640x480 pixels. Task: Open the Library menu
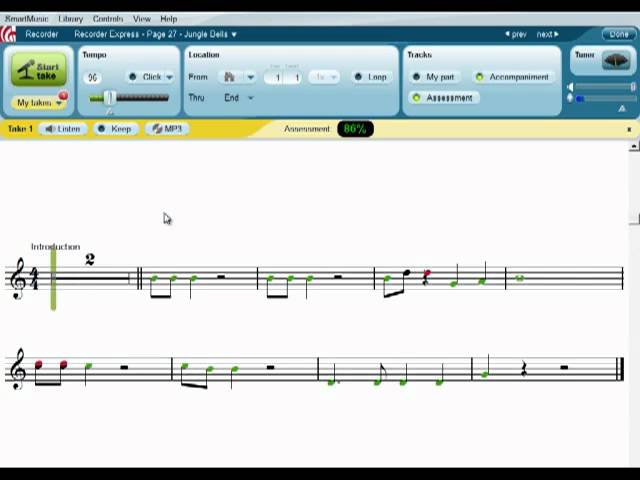click(x=71, y=19)
